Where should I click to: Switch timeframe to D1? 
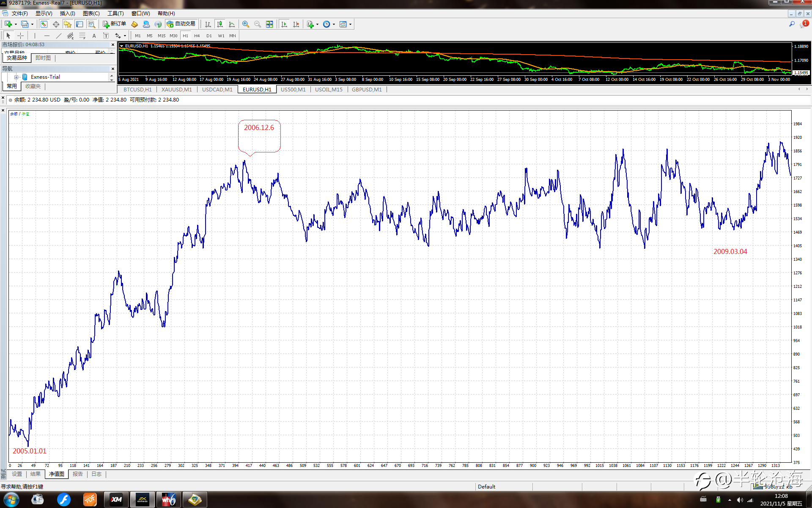[209, 36]
